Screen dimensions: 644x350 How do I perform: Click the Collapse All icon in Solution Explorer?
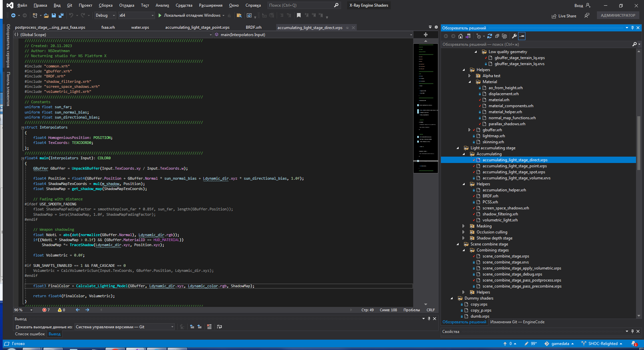pyautogui.click(x=497, y=36)
